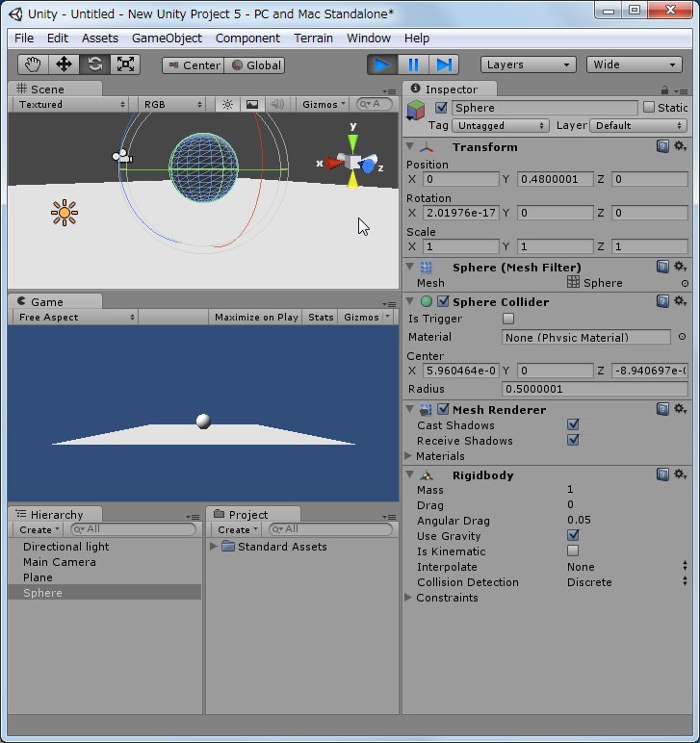Image resolution: width=700 pixels, height=743 pixels.
Task: Toggle the Center pivot button
Action: [193, 65]
